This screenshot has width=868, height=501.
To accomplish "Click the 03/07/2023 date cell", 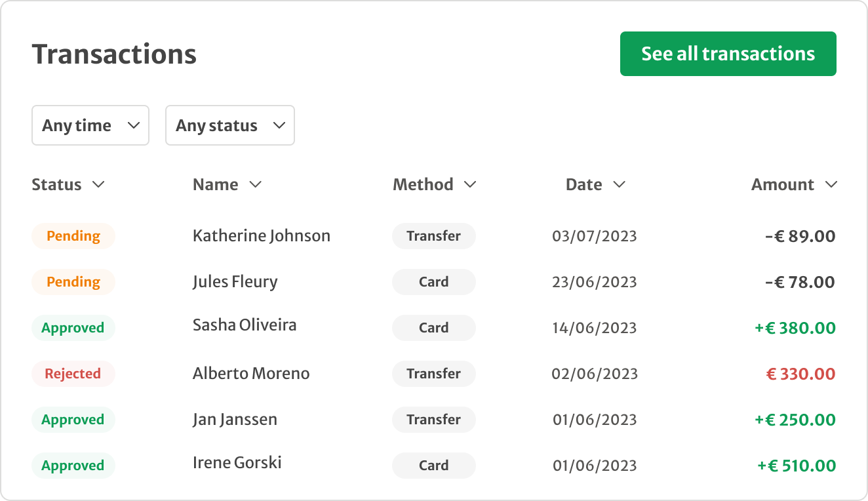I will coord(594,236).
